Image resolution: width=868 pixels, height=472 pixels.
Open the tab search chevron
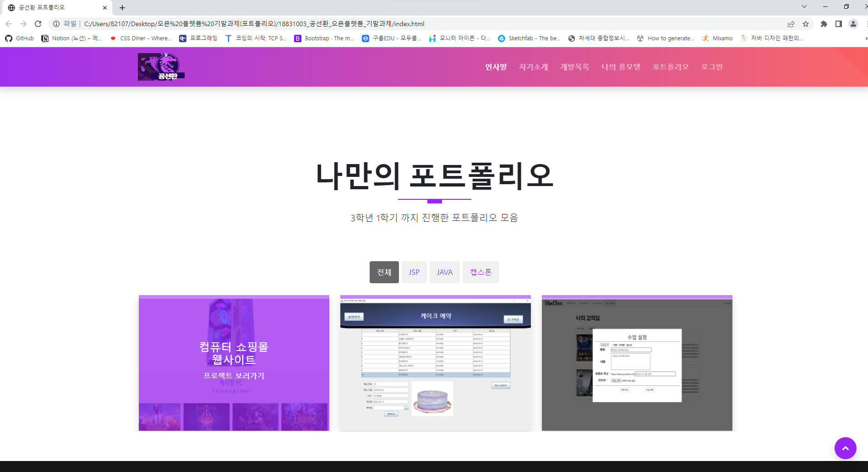804,7
